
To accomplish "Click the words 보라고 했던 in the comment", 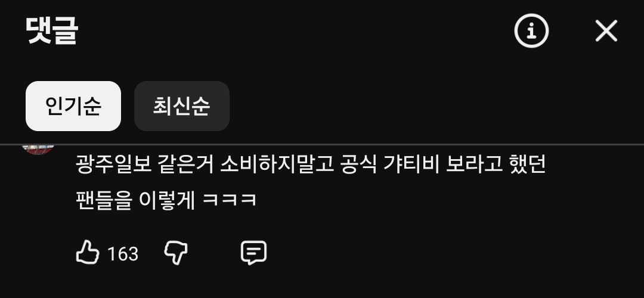I will [496, 164].
